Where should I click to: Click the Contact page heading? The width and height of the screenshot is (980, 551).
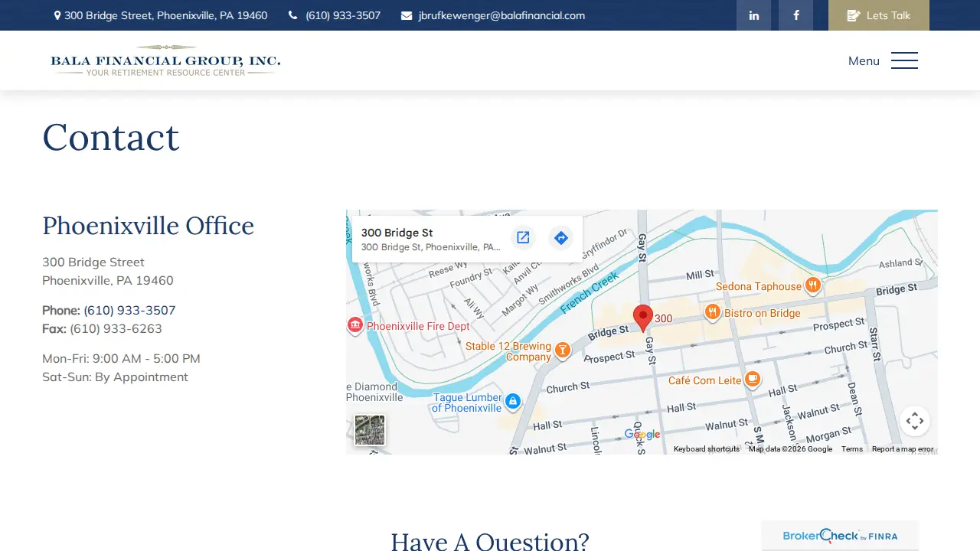coord(111,138)
